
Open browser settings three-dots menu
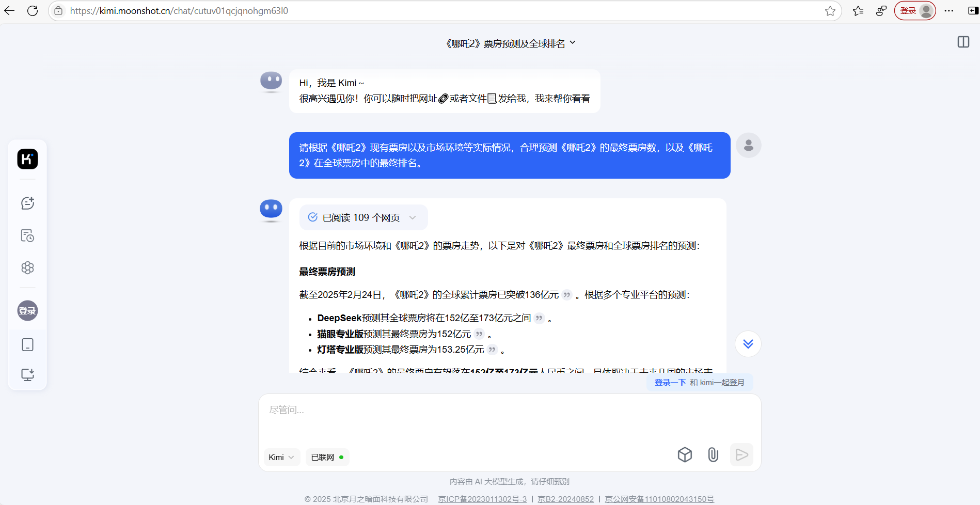pyautogui.click(x=949, y=11)
